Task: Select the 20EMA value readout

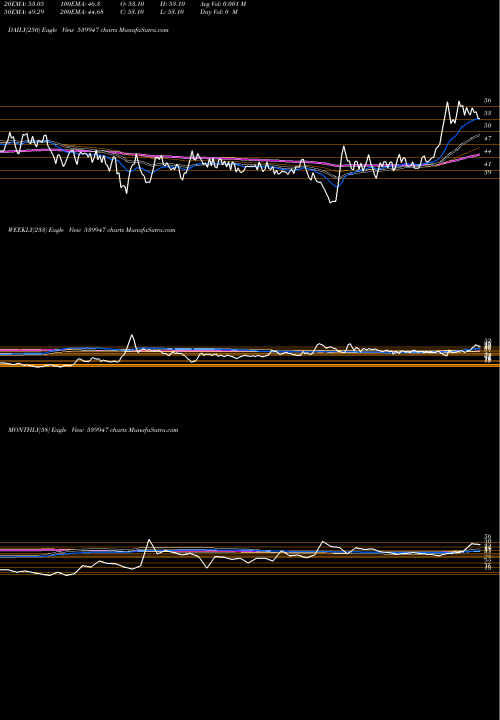Action: 22,4
